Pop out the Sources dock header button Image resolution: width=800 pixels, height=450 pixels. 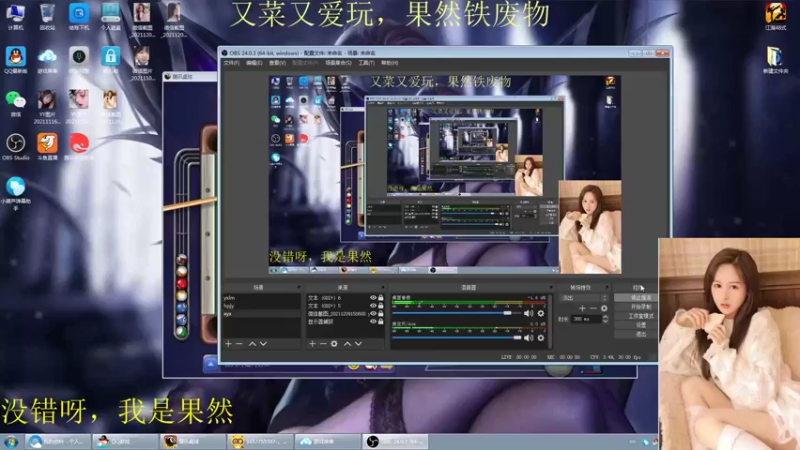tap(383, 288)
